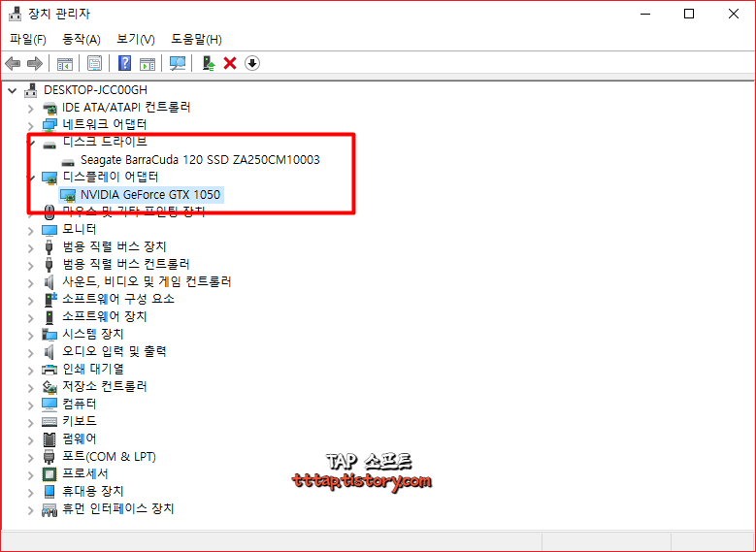Scan for hardware changes monitor icon
756x552 pixels.
pos(178,63)
